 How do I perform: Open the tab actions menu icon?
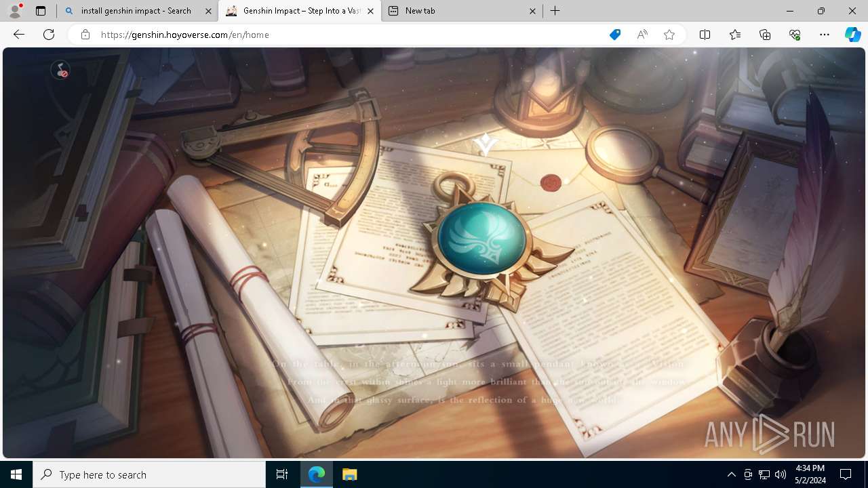pos(41,11)
